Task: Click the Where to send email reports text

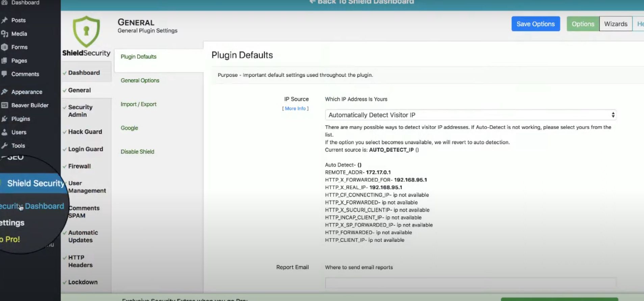Action: [359, 267]
